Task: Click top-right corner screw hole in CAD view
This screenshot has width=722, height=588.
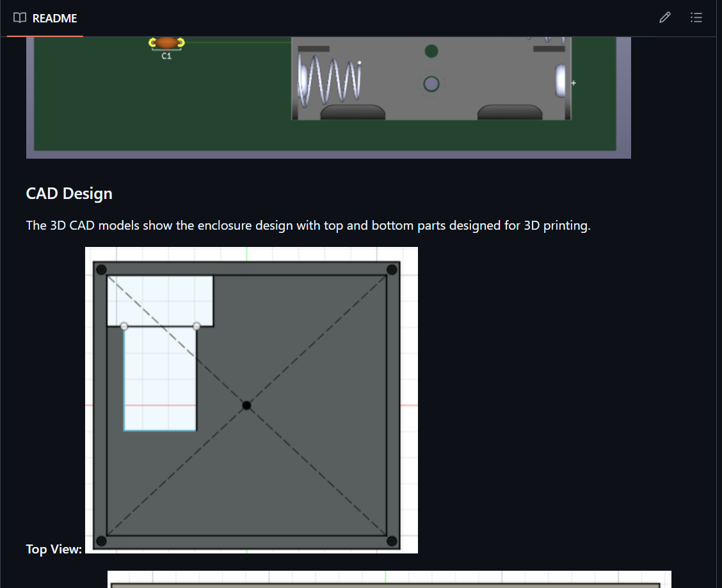Action: click(392, 270)
